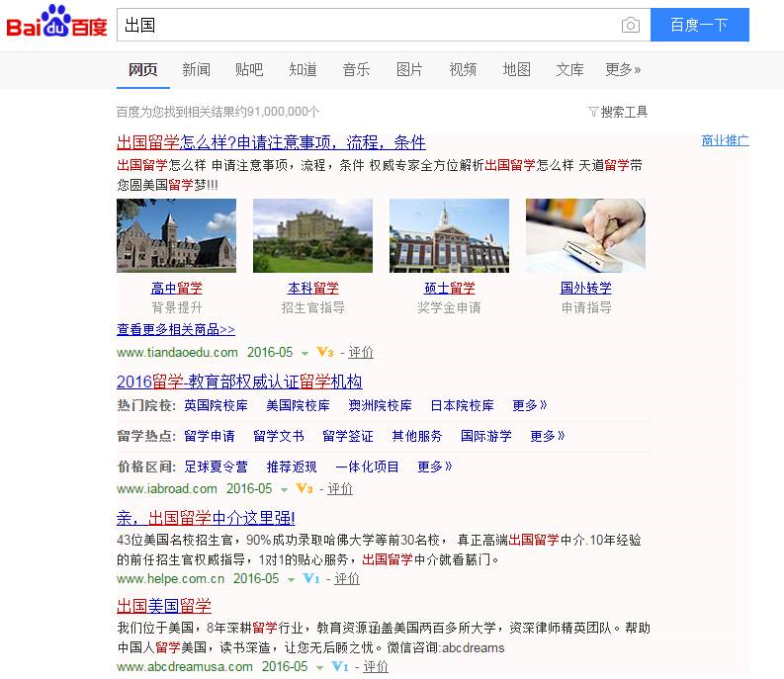Expand dropdown arrow after helpe.com.cn date
784x679 pixels.
pyautogui.click(x=291, y=580)
